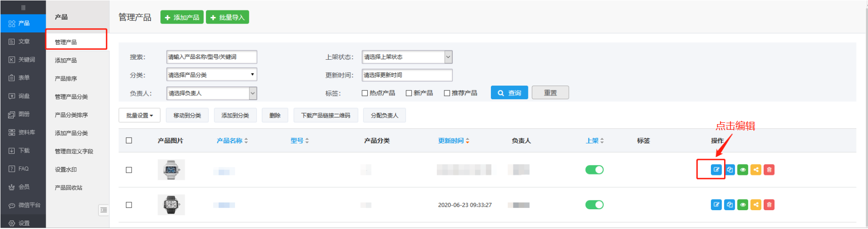Tick the checkbox of the first product row
The image size is (868, 229).
pos(129,170)
